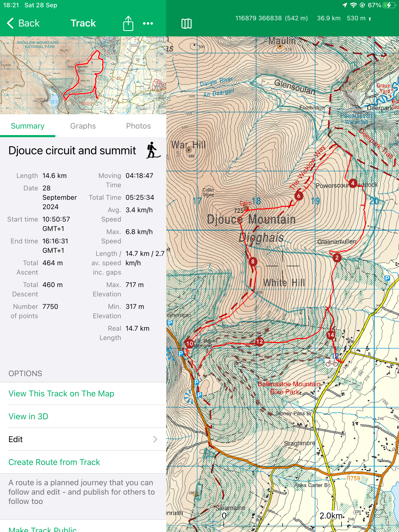Tap the GPS location arrow in status bar
The image size is (399, 532).
(x=345, y=5)
